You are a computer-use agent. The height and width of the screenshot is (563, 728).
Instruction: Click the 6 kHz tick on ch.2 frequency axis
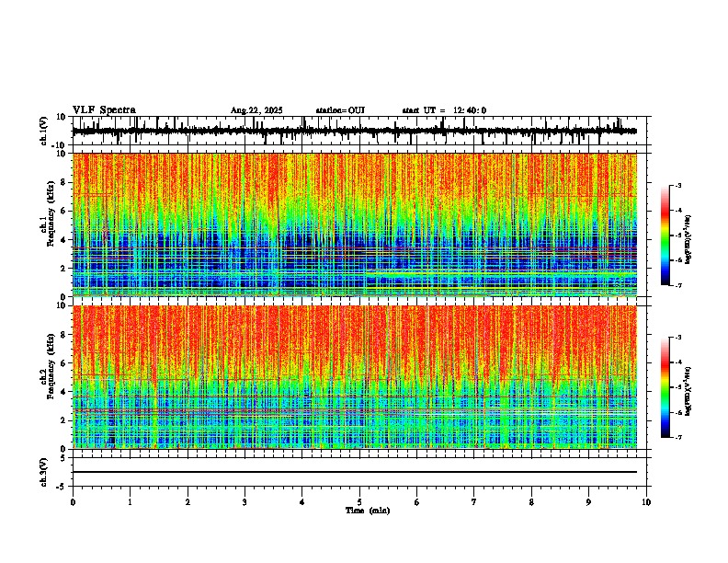tap(64, 363)
